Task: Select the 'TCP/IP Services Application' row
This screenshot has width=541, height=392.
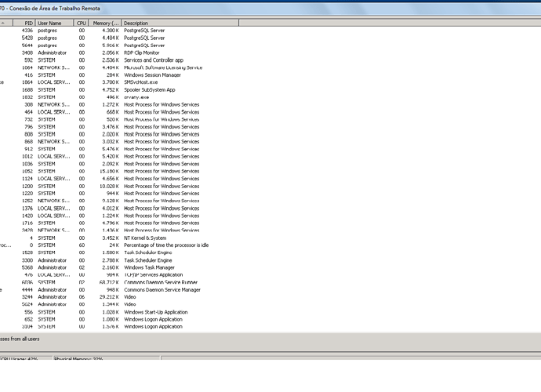Action: point(119,274)
